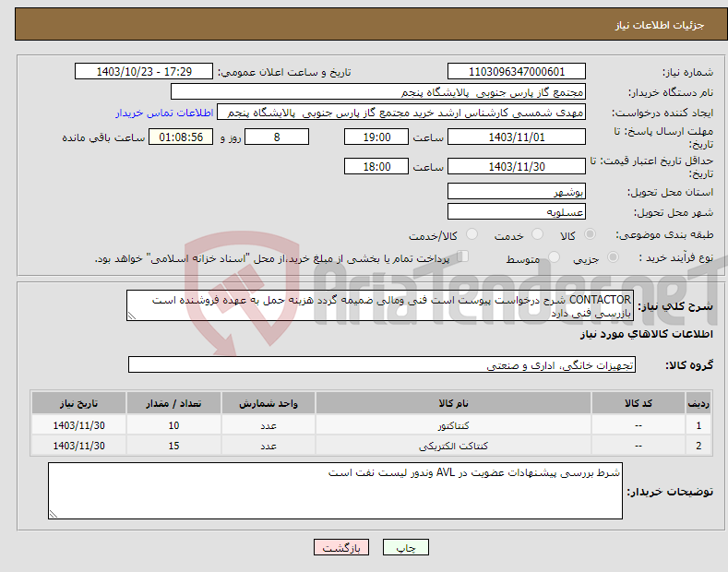
Task: Click buyer notes textarea mentioning AVL
Action: pyautogui.click(x=335, y=491)
